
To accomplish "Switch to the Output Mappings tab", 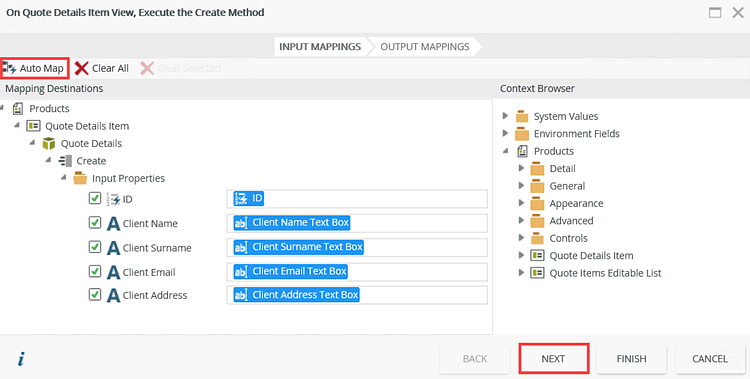I will tap(425, 46).
